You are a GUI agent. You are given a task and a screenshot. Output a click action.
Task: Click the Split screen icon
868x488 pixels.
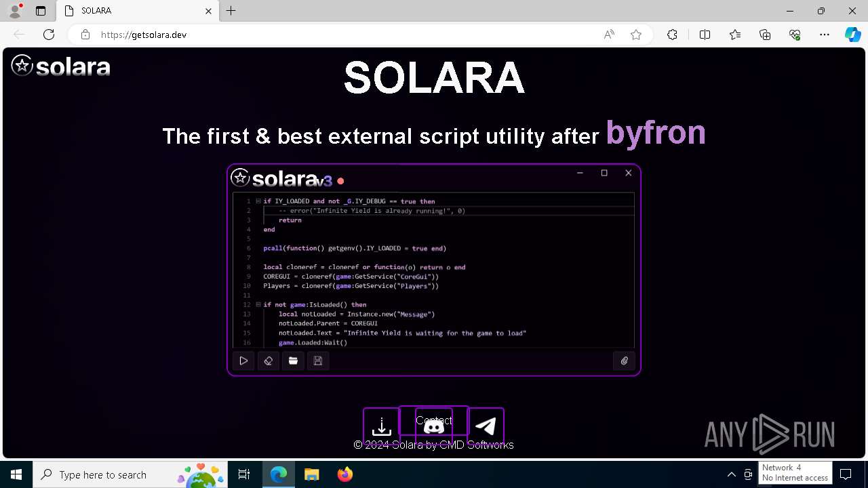click(705, 35)
